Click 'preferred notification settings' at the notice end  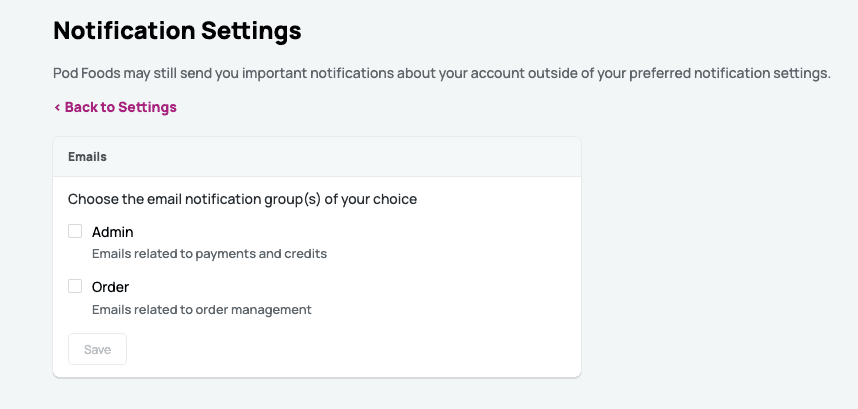(729, 74)
